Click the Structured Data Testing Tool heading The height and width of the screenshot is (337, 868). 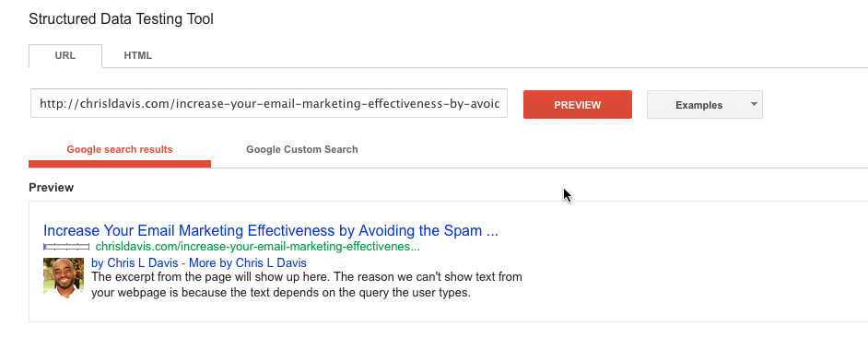click(121, 19)
